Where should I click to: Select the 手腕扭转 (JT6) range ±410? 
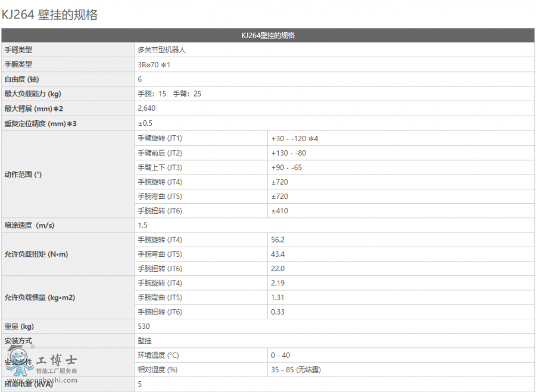(x=279, y=210)
